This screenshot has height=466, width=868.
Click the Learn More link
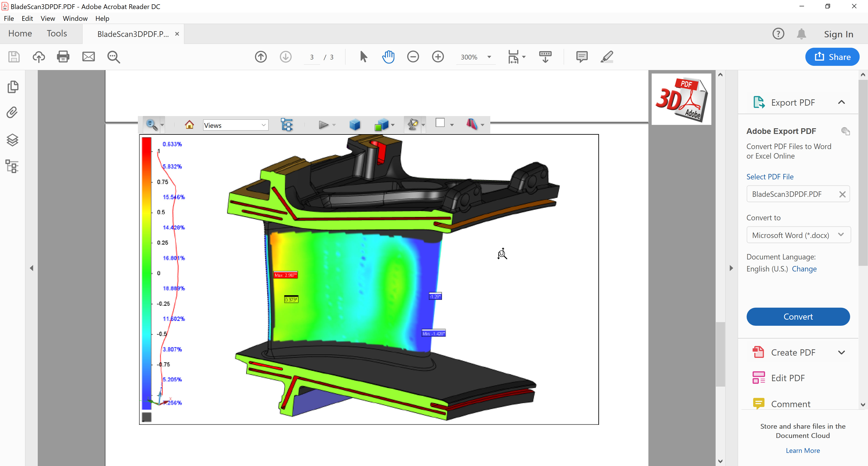tap(803, 450)
